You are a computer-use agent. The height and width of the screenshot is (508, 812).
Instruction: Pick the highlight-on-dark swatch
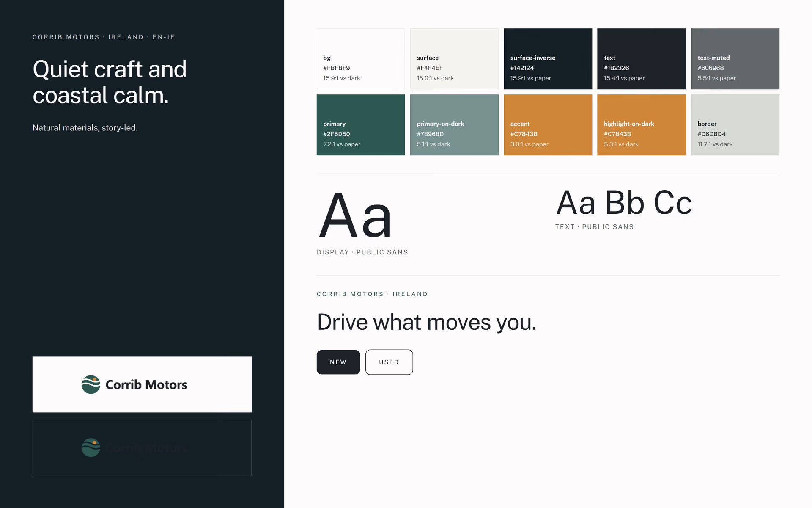point(642,125)
